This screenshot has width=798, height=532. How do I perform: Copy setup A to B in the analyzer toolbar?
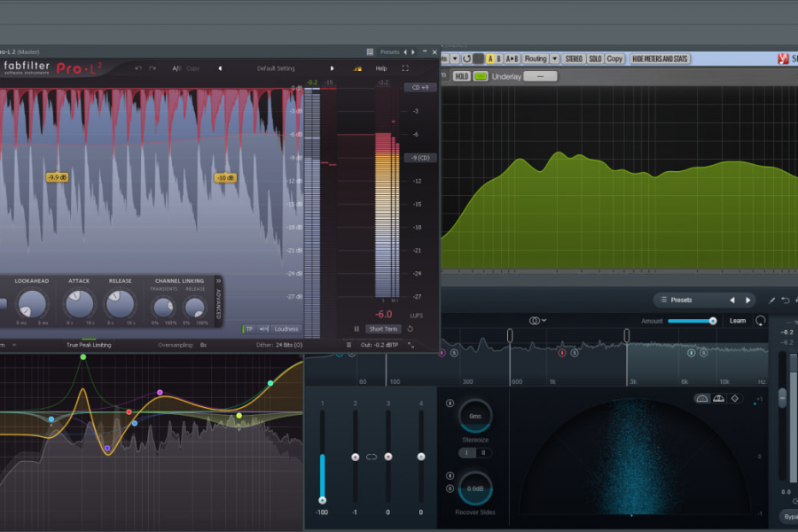click(512, 59)
